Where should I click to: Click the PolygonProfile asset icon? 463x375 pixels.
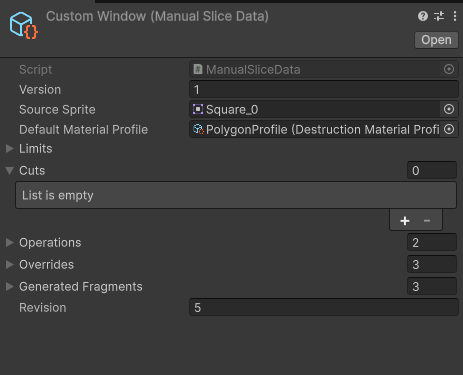pyautogui.click(x=198, y=129)
